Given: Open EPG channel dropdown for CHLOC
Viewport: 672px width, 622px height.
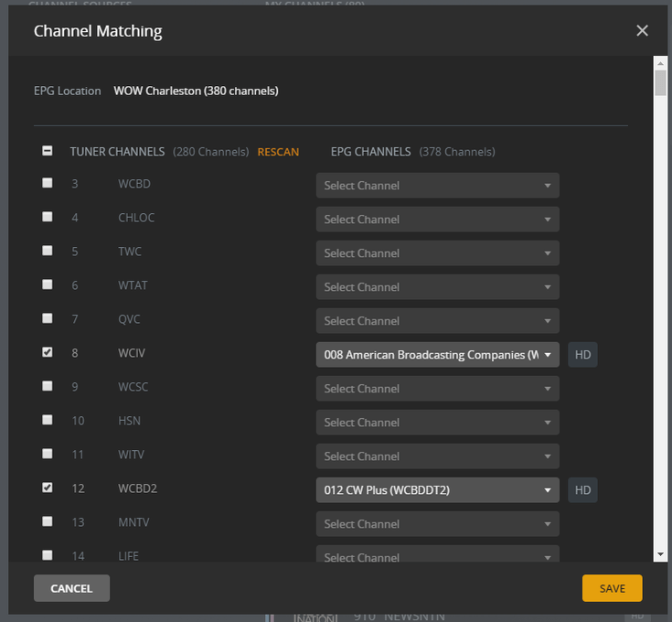Looking at the screenshot, I should coord(437,220).
